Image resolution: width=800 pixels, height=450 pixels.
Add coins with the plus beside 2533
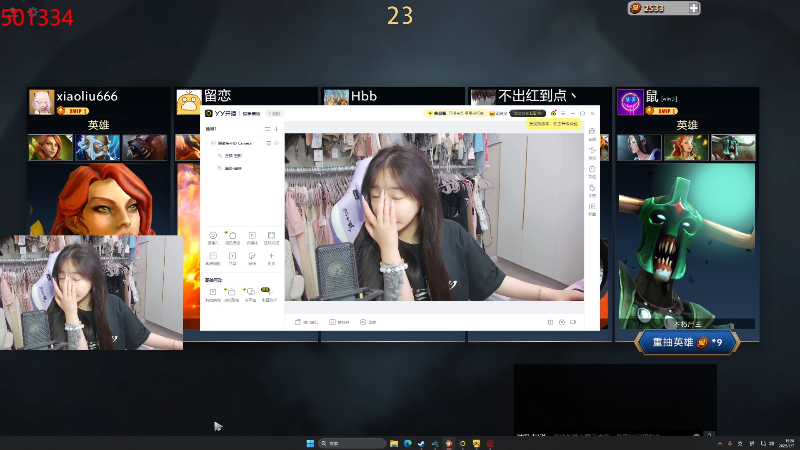tap(694, 8)
